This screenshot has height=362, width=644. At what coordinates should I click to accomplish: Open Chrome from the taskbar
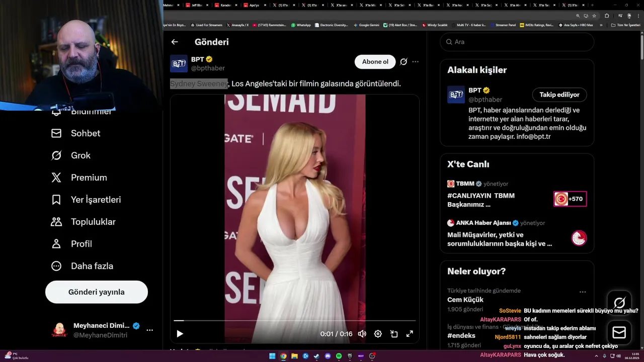coord(283,356)
